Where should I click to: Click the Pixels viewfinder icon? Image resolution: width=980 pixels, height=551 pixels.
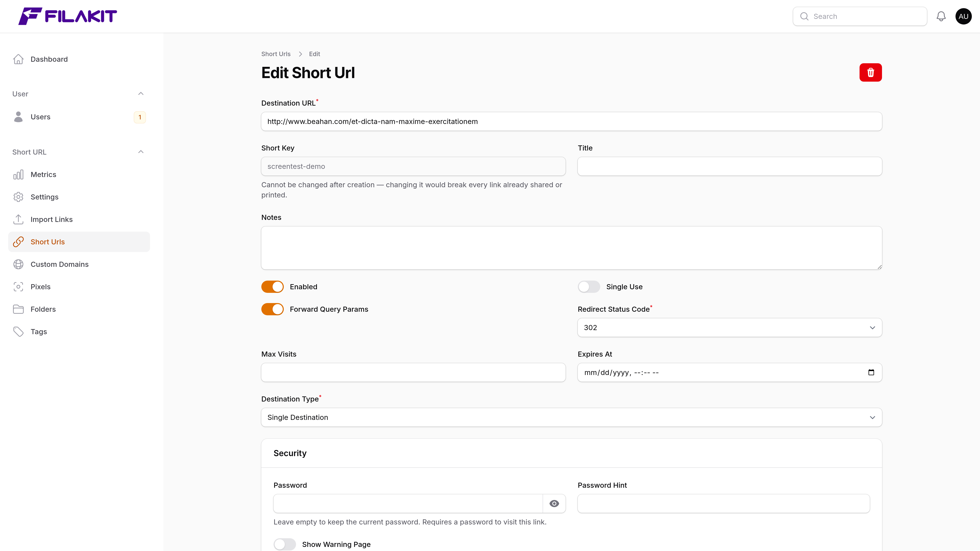click(18, 287)
